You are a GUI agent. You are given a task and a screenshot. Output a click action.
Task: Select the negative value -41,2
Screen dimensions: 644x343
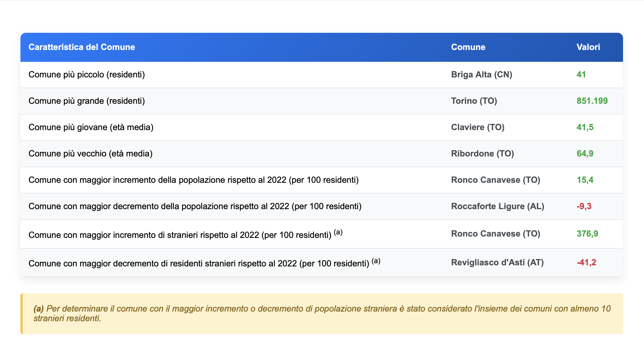[586, 262]
